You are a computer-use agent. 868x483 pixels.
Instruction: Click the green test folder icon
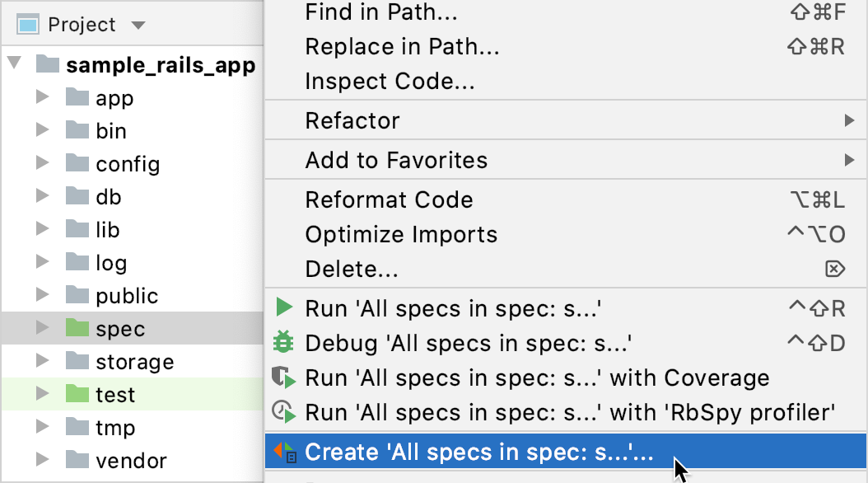tap(77, 394)
